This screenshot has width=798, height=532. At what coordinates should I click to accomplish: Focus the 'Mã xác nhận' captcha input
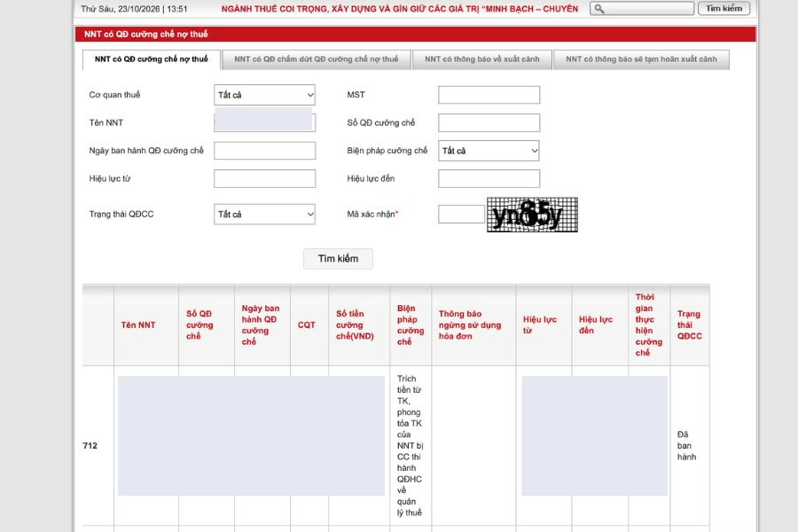tap(462, 215)
